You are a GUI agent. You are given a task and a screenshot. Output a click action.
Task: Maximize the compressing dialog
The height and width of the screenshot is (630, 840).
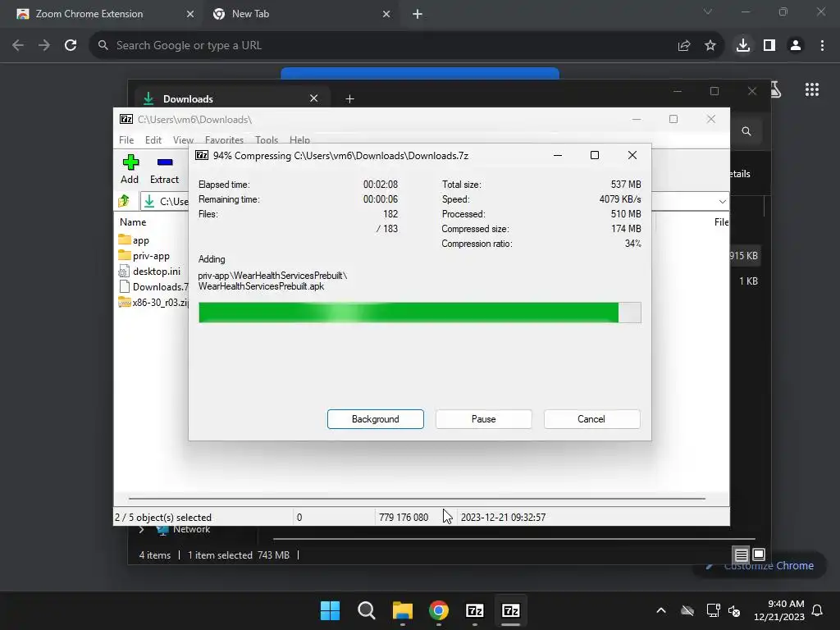click(595, 155)
